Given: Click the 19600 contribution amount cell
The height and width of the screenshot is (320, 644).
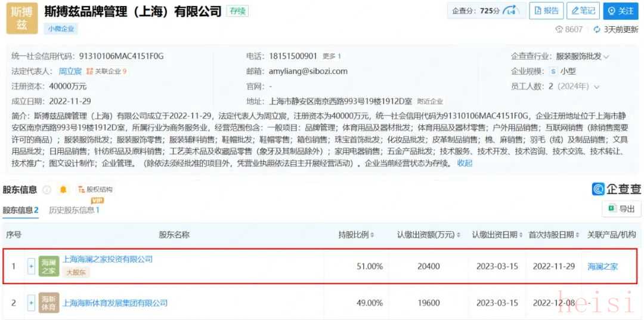Looking at the screenshot, I should [x=428, y=303].
